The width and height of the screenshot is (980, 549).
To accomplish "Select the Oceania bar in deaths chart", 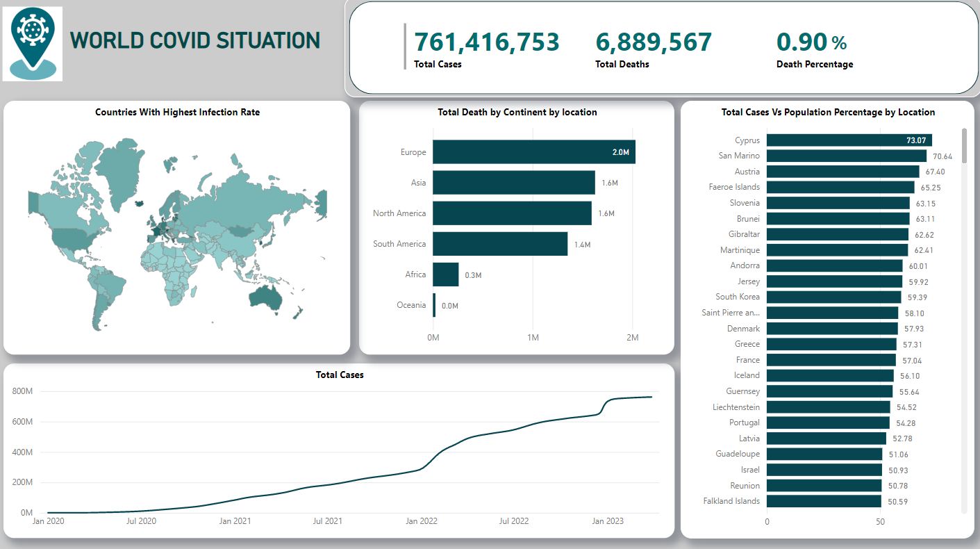I will (x=434, y=305).
